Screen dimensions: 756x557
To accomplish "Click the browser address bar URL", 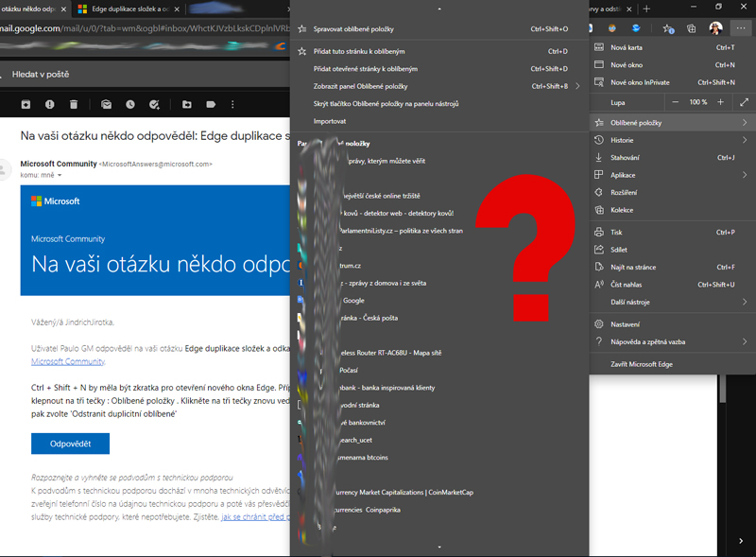I will click(145, 28).
